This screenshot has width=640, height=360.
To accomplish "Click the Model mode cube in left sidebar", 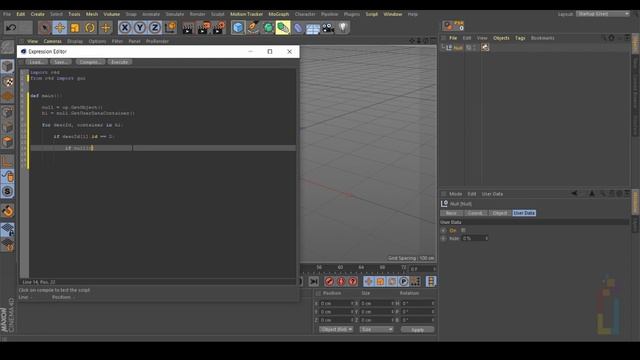I will pyautogui.click(x=7, y=67).
